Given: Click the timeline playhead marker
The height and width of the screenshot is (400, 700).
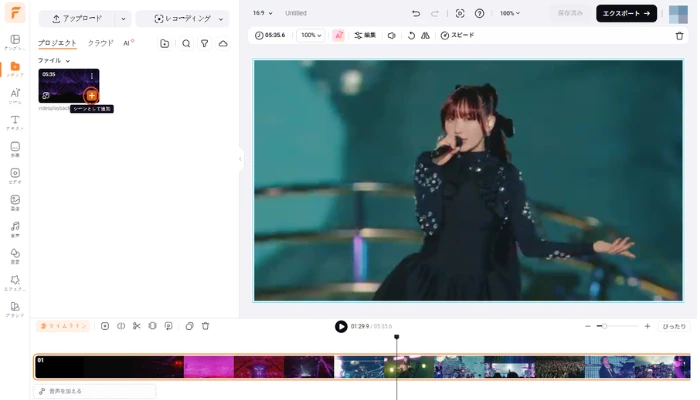Looking at the screenshot, I should pos(396,337).
